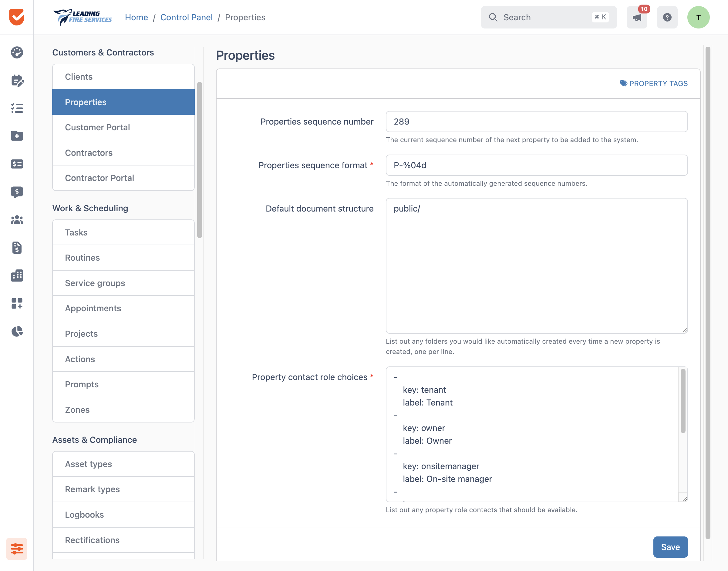The image size is (728, 571).
Task: Open the dashboard gauge icon in sidebar
Action: click(17, 52)
